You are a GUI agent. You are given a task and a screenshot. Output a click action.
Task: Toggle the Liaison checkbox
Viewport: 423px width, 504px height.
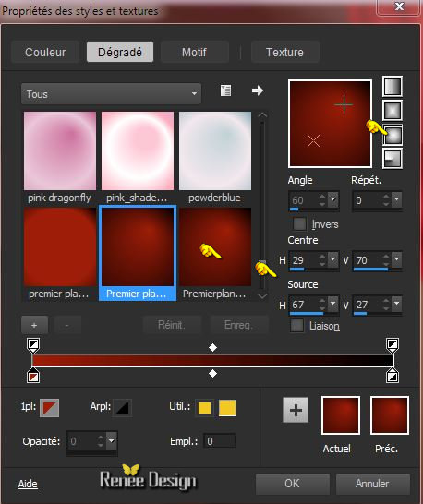click(x=296, y=325)
